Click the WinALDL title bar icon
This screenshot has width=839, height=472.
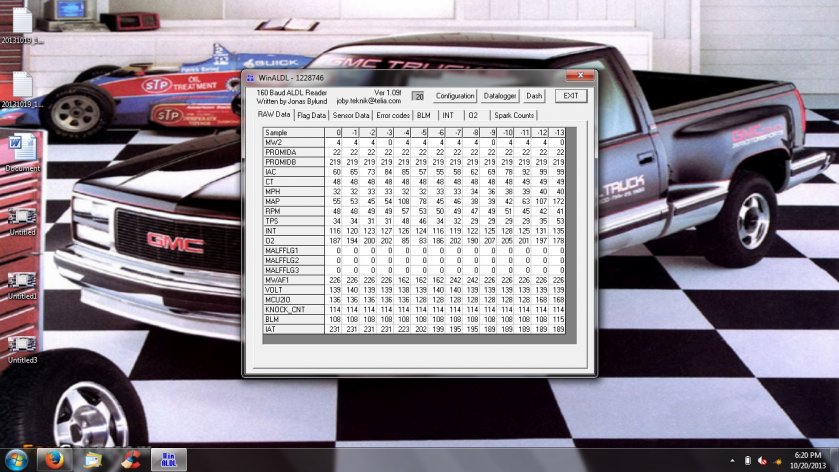[x=250, y=78]
